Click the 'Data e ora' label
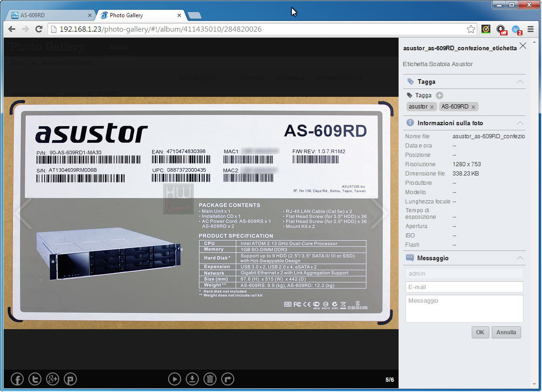Screen dimensions: 542x392 418,146
